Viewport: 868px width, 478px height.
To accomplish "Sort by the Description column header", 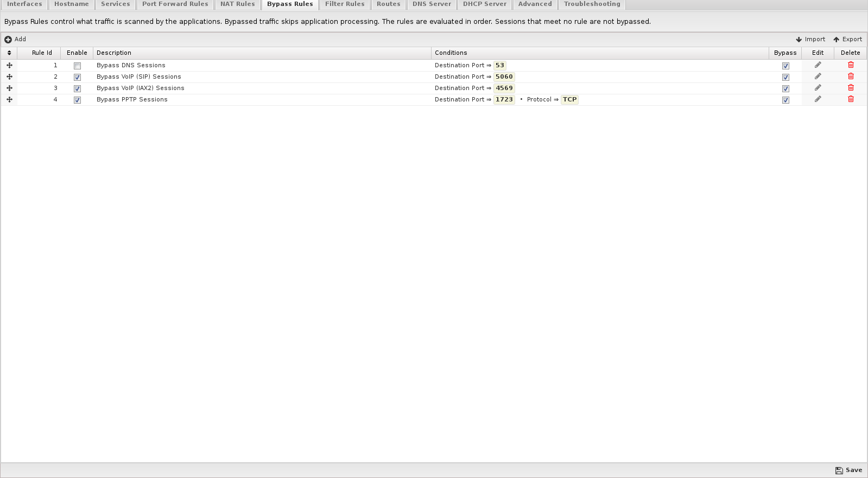I will pyautogui.click(x=262, y=53).
